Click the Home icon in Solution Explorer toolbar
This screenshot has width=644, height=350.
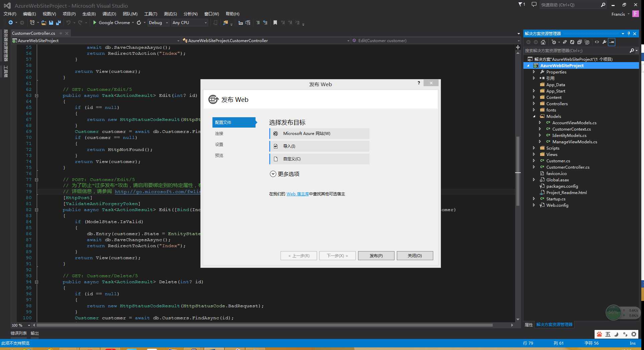[543, 42]
